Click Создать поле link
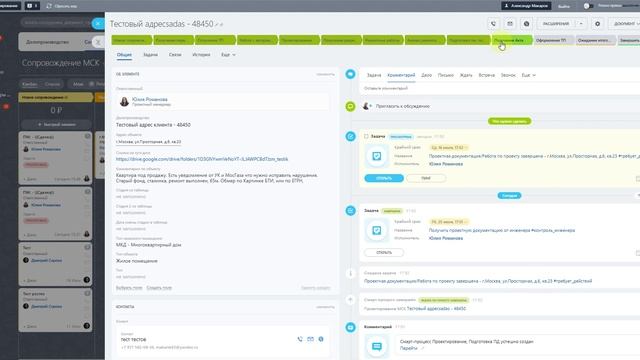640x360 pixels. point(159,288)
